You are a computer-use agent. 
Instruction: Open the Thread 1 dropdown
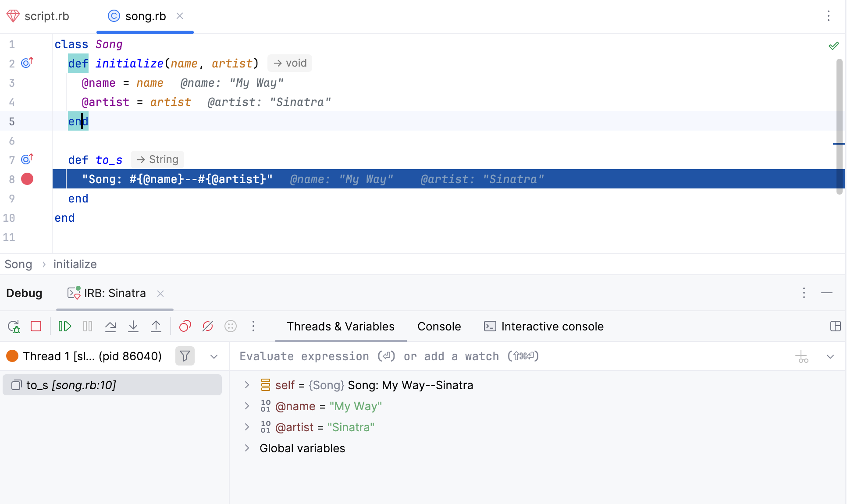pyautogui.click(x=214, y=356)
